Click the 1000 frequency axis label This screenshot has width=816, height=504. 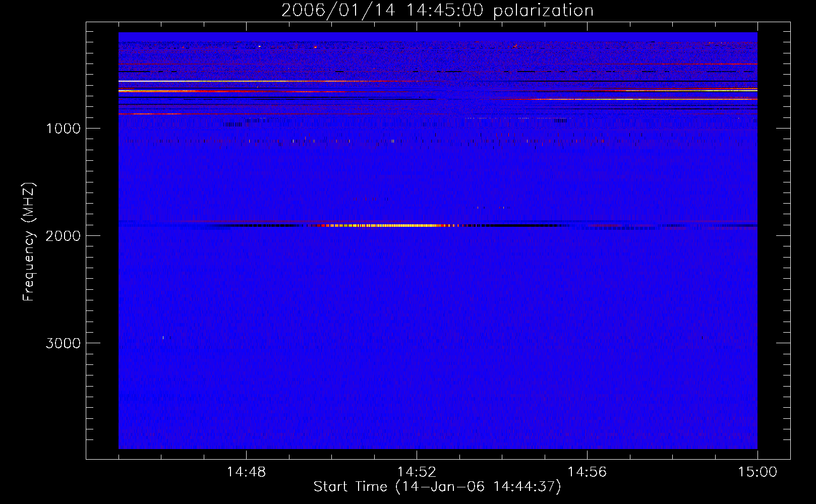(63, 129)
